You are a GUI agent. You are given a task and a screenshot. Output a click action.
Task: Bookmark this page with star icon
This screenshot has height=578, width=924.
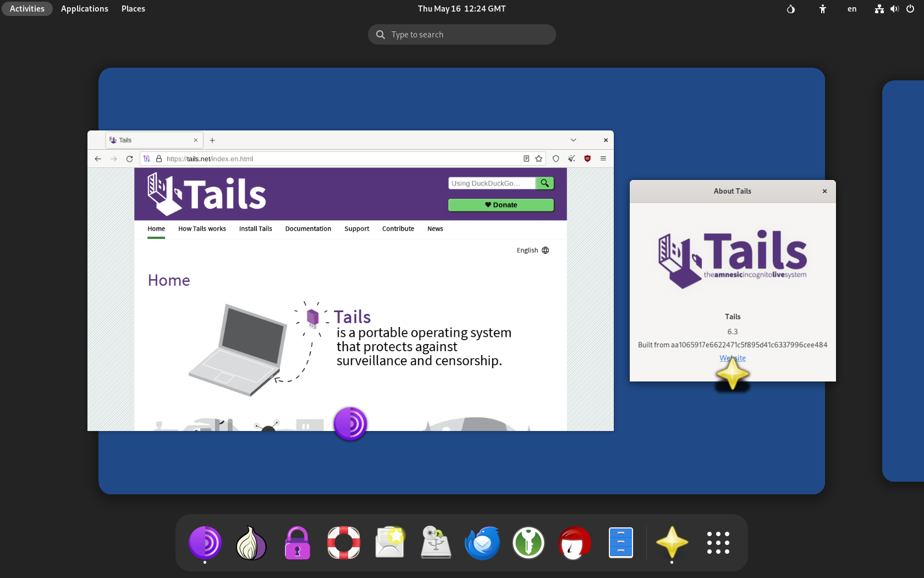click(539, 159)
